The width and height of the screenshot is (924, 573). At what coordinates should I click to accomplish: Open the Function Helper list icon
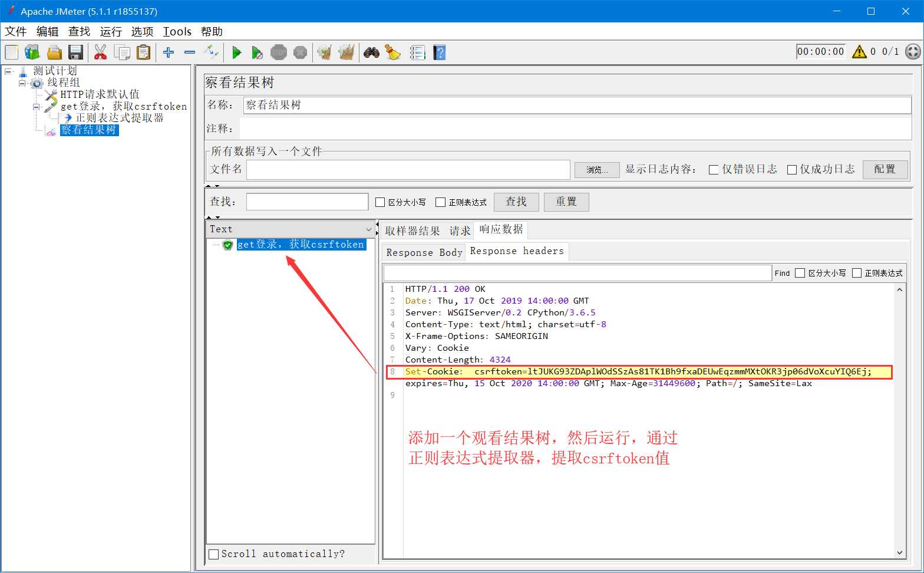pyautogui.click(x=417, y=52)
